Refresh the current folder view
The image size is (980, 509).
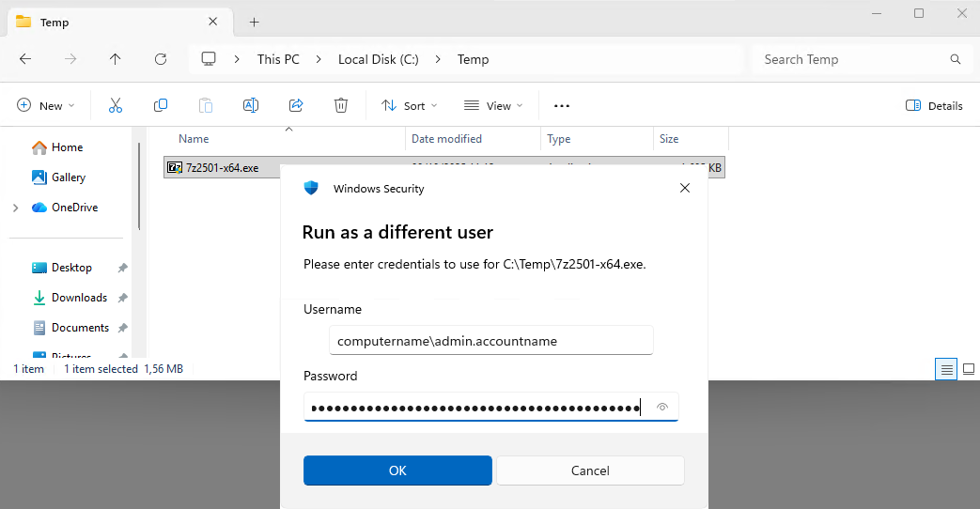[161, 59]
